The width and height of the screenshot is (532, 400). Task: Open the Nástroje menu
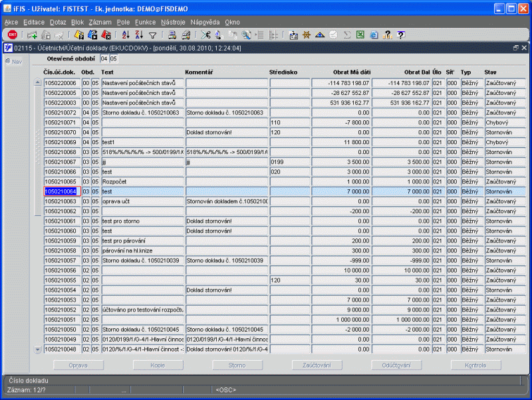[x=173, y=23]
